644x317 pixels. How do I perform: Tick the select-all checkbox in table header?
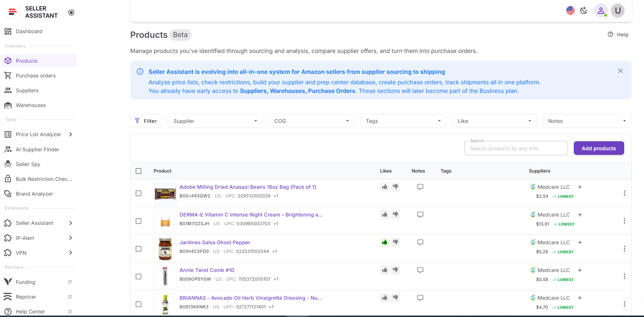coord(138,171)
